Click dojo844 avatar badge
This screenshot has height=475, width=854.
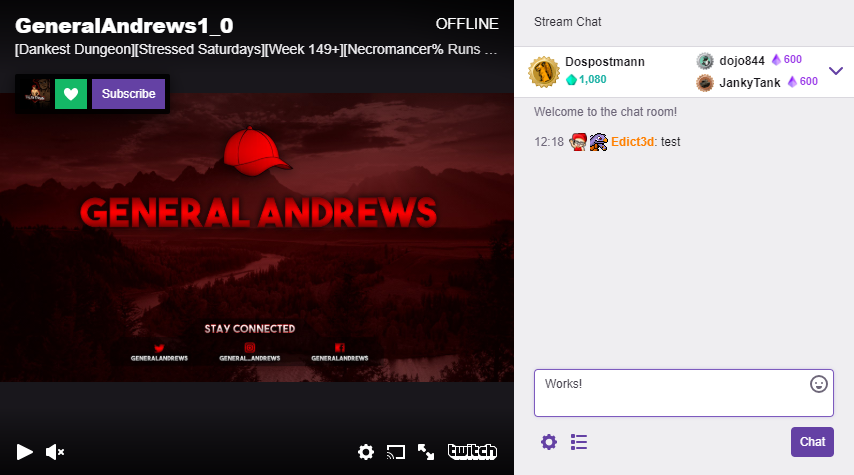pos(705,60)
